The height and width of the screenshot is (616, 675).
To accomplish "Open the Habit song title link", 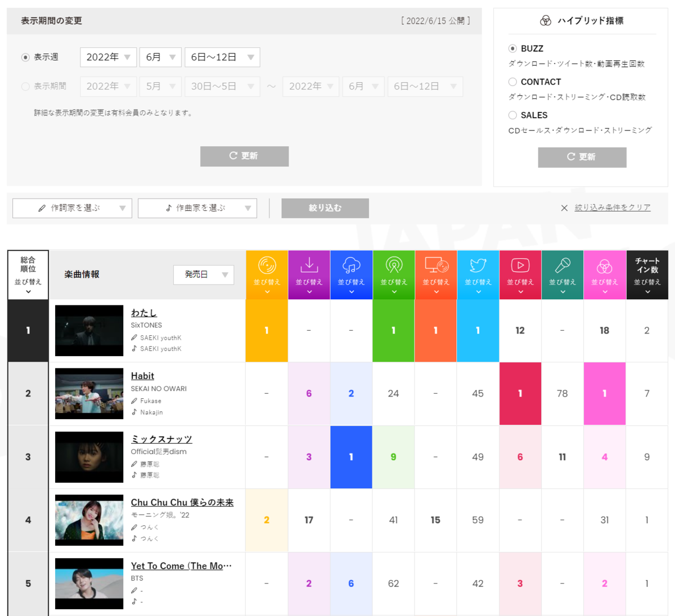I will tap(142, 376).
